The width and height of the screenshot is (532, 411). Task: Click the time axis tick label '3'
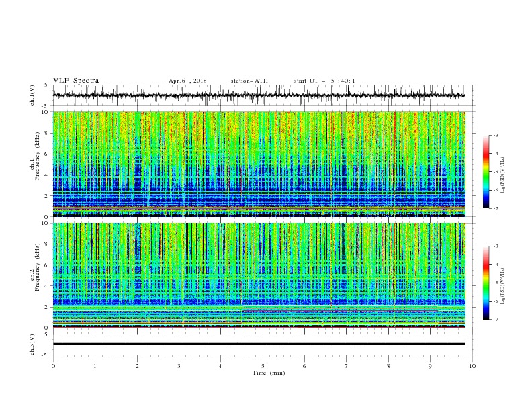[179, 366]
